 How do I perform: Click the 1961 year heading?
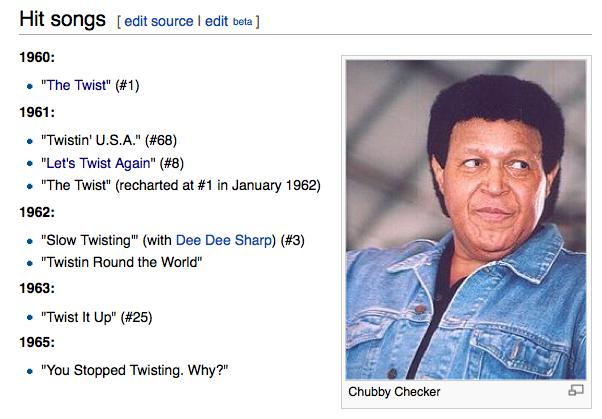pyautogui.click(x=37, y=112)
